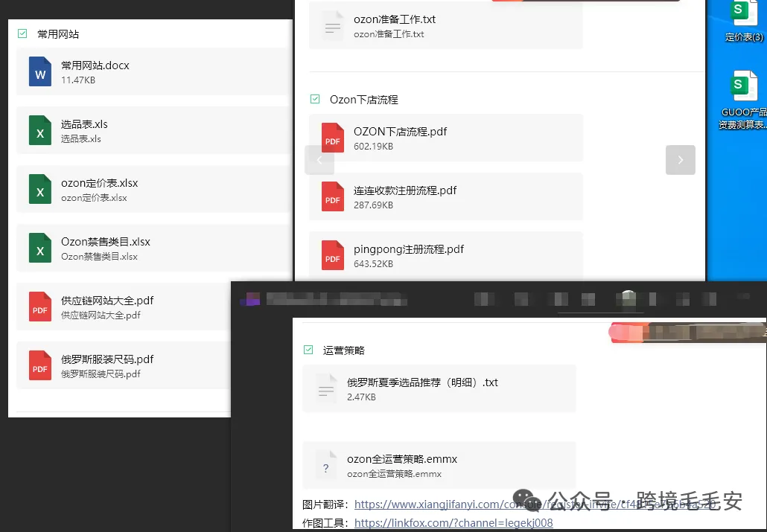The height and width of the screenshot is (532, 767).
Task: Click the 11.47KB file size text
Action: [78, 80]
